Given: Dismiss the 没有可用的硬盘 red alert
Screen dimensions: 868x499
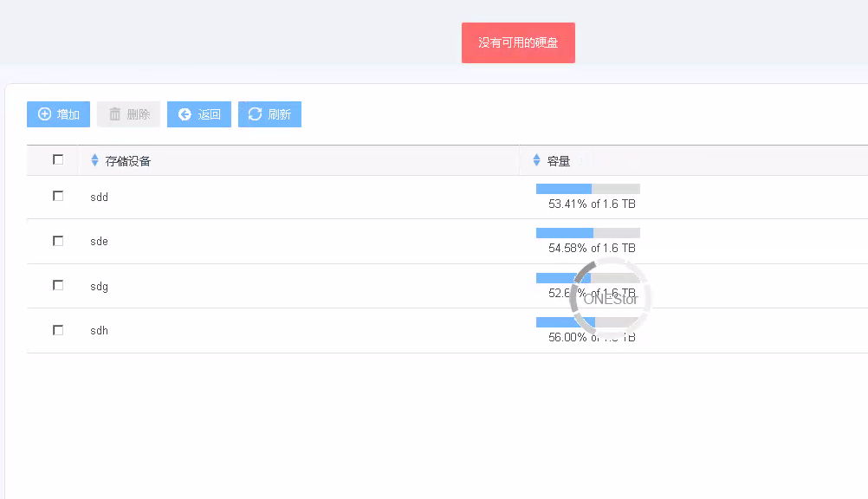Looking at the screenshot, I should pos(518,42).
